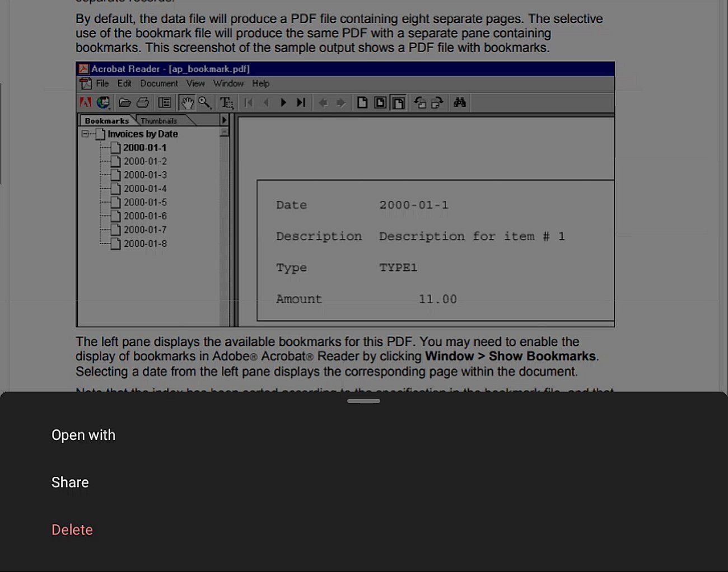Click the Last Page navigation icon
728x572 pixels.
tap(301, 102)
